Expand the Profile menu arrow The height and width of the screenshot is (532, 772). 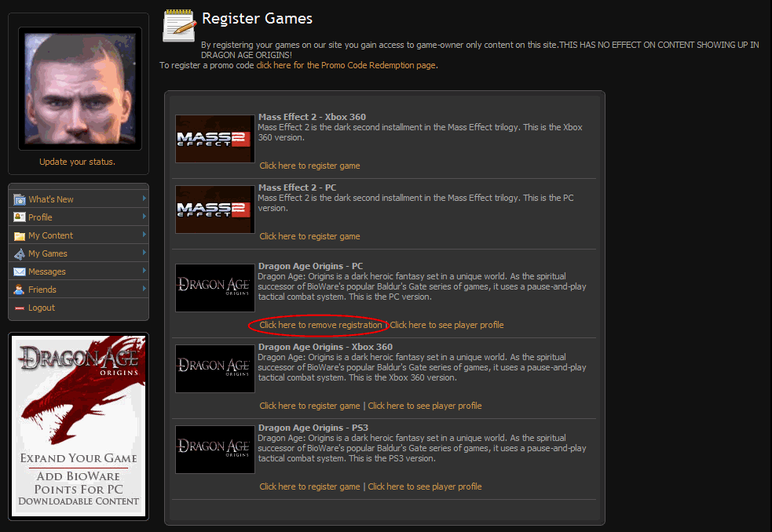145,217
